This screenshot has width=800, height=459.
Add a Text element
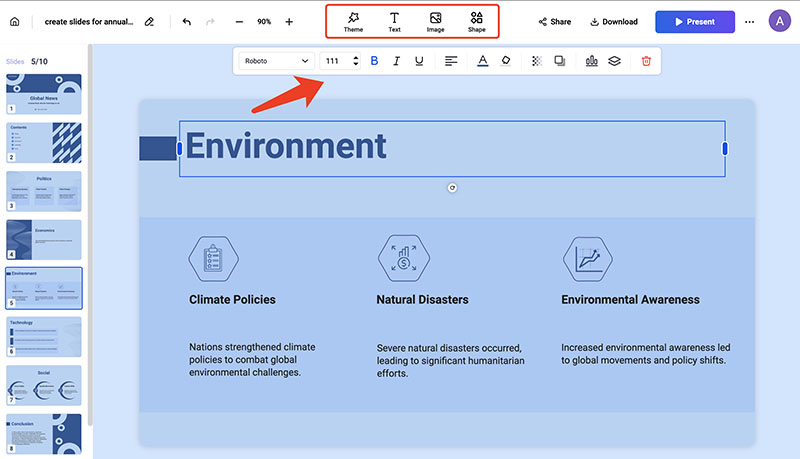pyautogui.click(x=394, y=22)
